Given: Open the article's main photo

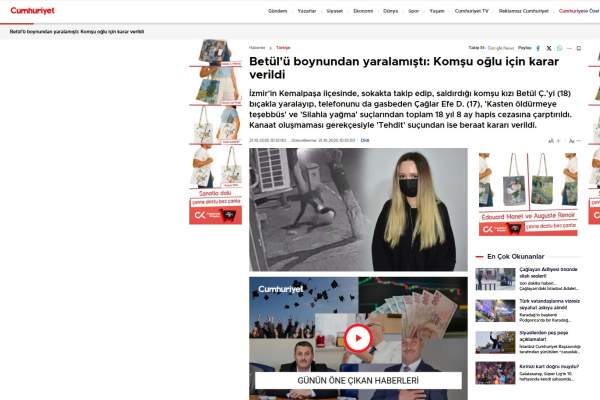Looking at the screenshot, I should 358,210.
